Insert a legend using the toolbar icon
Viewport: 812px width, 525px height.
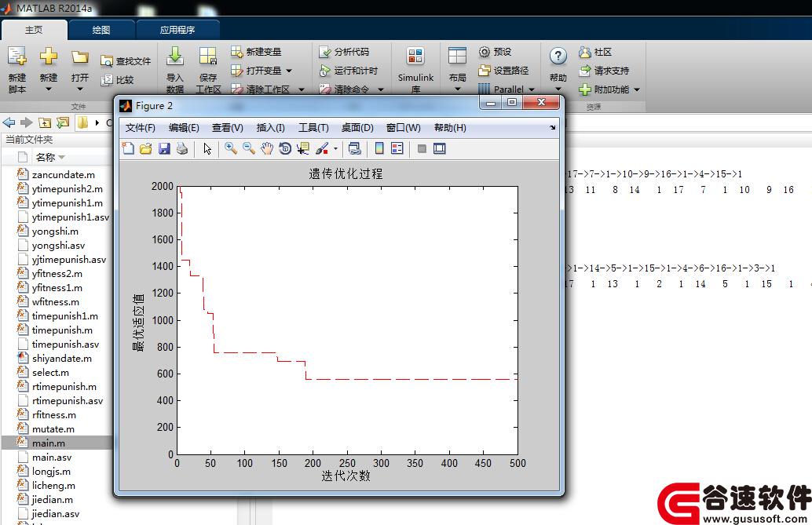click(397, 148)
